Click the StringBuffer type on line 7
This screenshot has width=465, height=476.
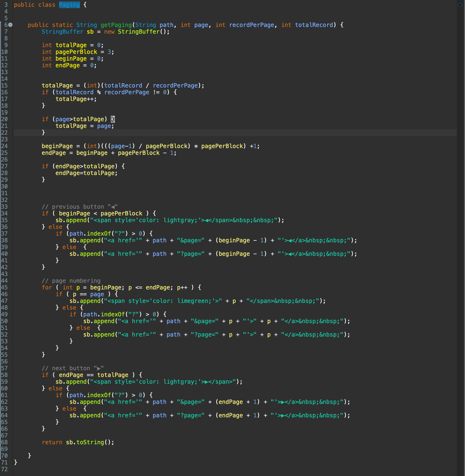click(x=62, y=31)
